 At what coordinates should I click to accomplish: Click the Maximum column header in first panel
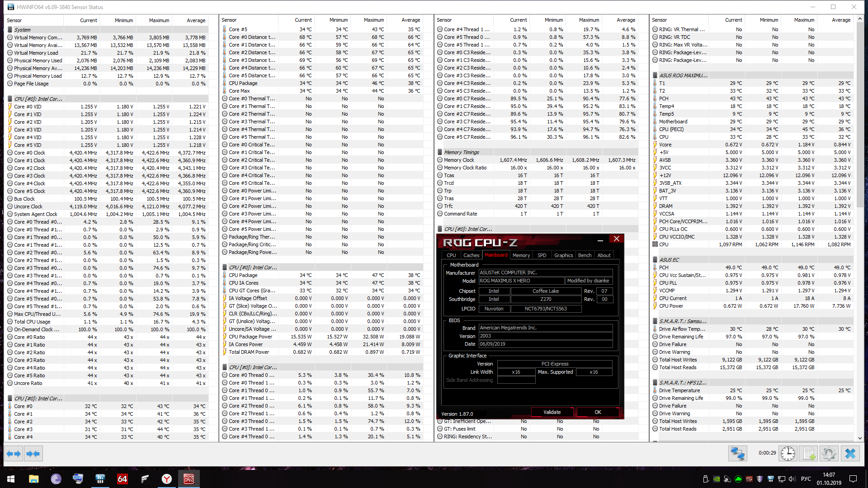tap(159, 20)
